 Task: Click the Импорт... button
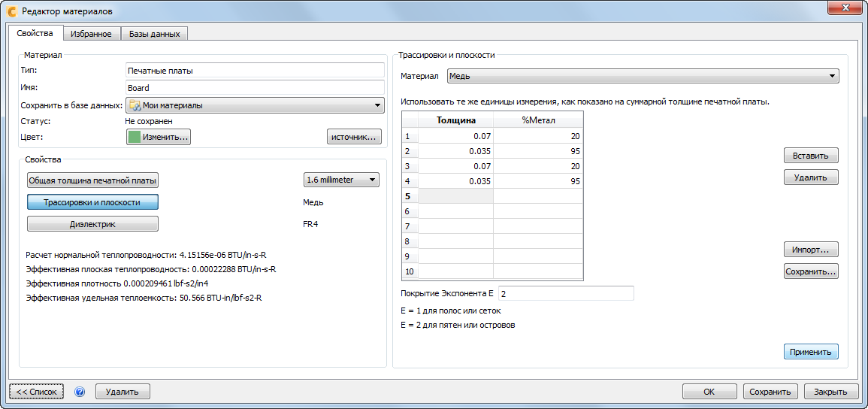(x=811, y=250)
